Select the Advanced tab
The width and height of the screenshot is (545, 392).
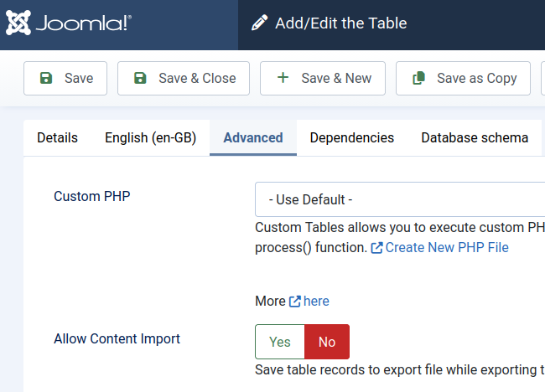point(253,137)
